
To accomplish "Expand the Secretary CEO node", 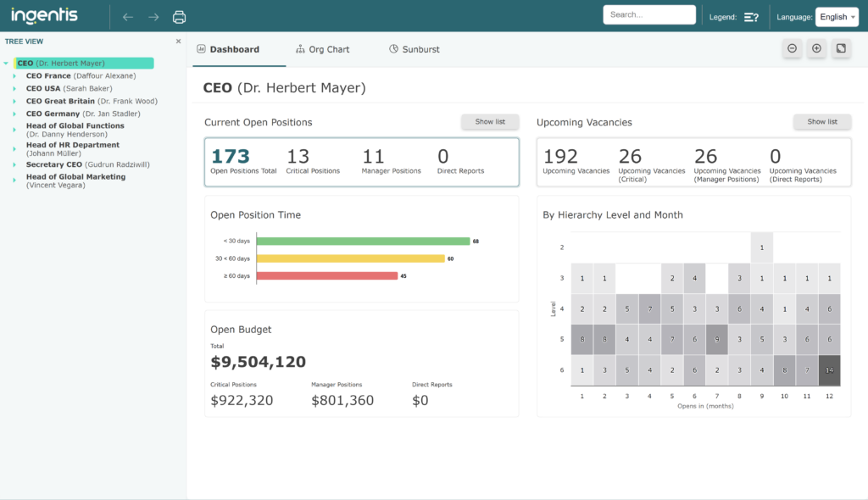I will click(14, 164).
